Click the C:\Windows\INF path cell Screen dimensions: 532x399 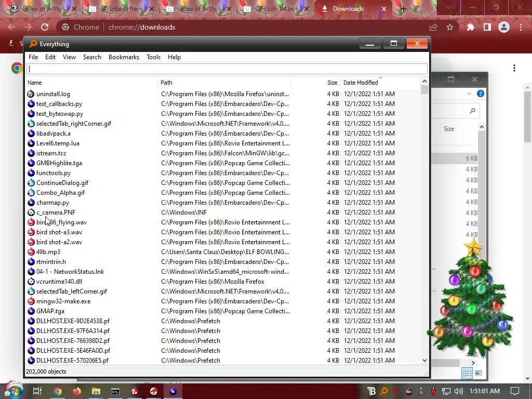[184, 212]
